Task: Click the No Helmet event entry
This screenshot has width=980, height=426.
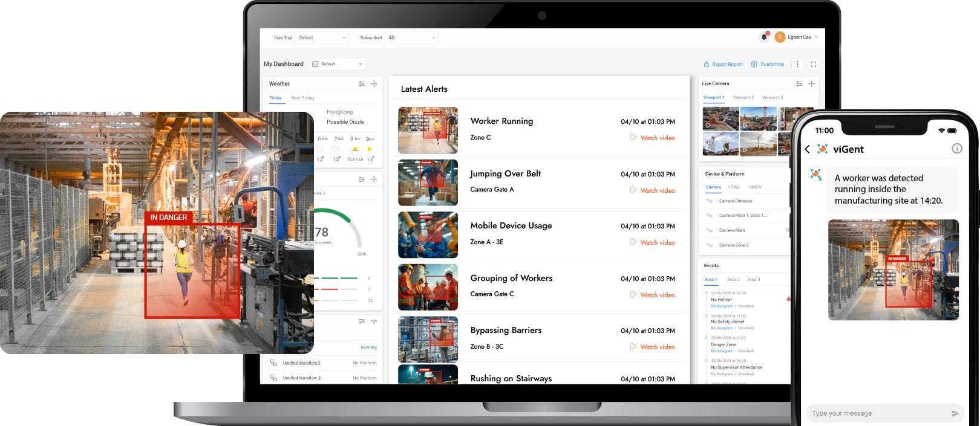Action: tap(721, 300)
